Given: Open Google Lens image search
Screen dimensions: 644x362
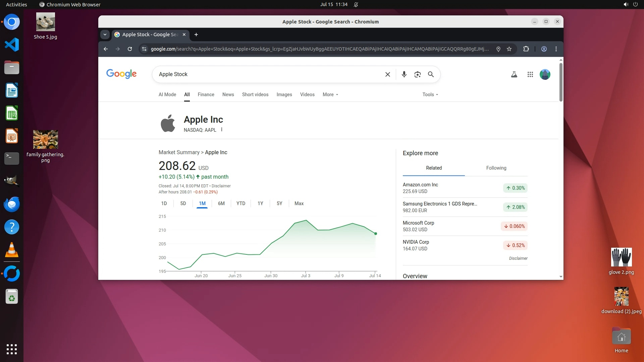Looking at the screenshot, I should [417, 74].
